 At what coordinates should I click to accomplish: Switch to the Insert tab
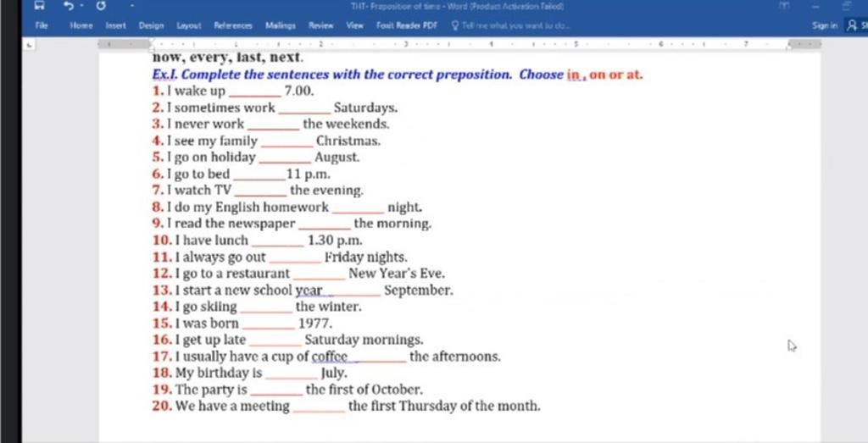pos(116,25)
